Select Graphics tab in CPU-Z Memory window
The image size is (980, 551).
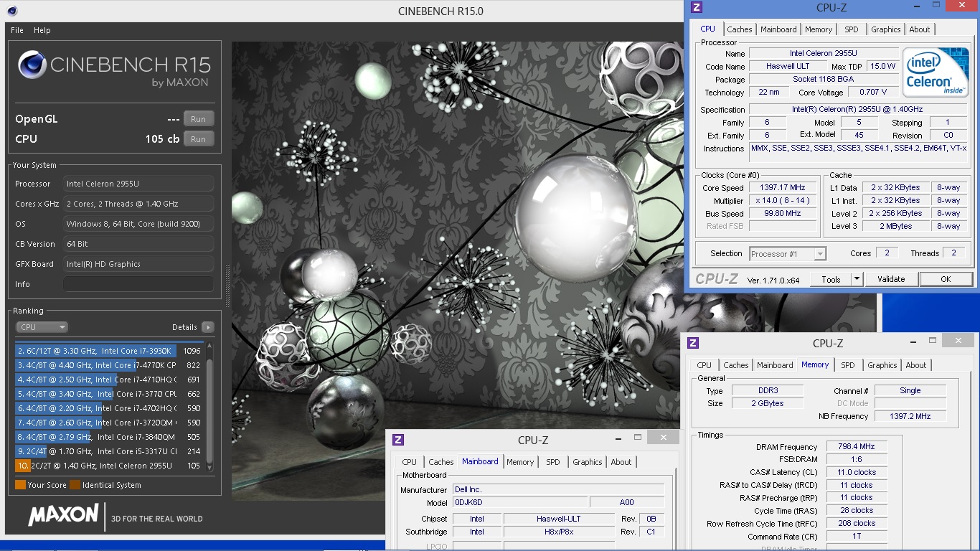pyautogui.click(x=882, y=365)
